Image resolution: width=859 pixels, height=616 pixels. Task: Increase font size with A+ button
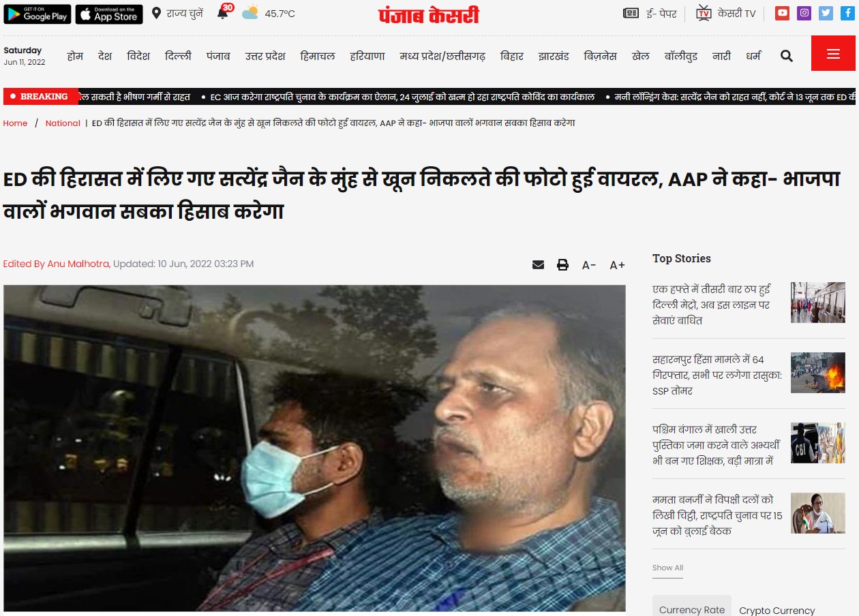click(617, 265)
